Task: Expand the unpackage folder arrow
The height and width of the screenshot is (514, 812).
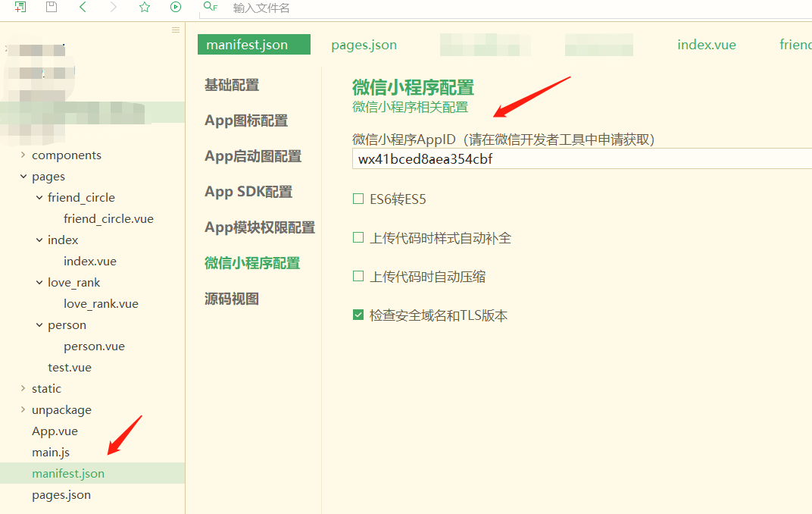Action: tap(23, 409)
